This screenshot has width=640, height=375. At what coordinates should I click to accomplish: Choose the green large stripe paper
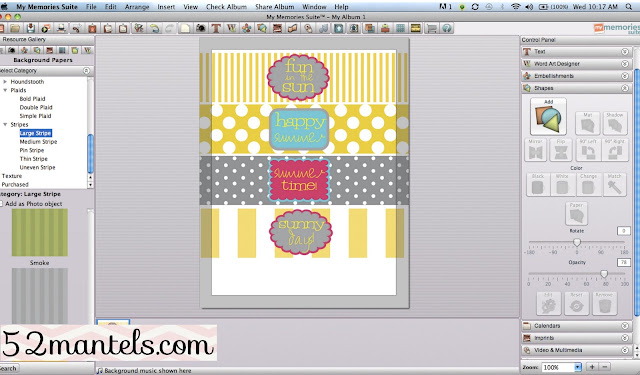click(40, 233)
